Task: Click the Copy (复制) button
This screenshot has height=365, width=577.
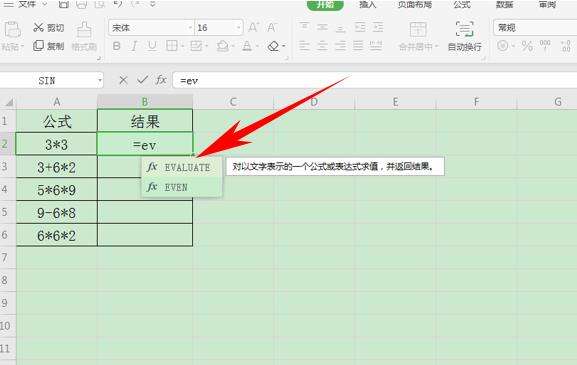Action: point(49,46)
